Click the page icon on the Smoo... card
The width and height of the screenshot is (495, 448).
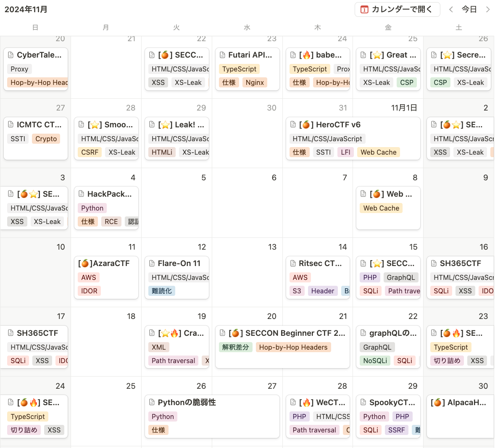81,124
